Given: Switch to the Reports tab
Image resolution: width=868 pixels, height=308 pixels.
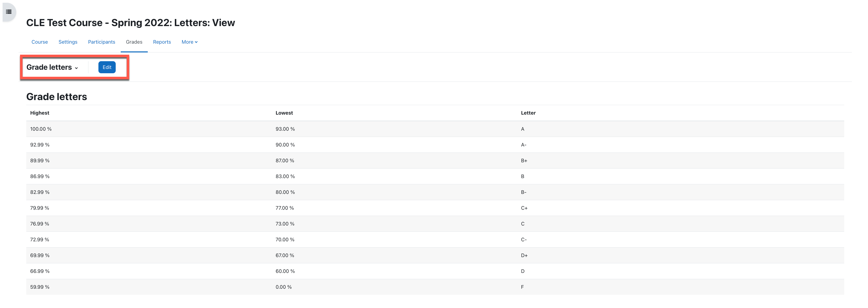Looking at the screenshot, I should [x=162, y=42].
